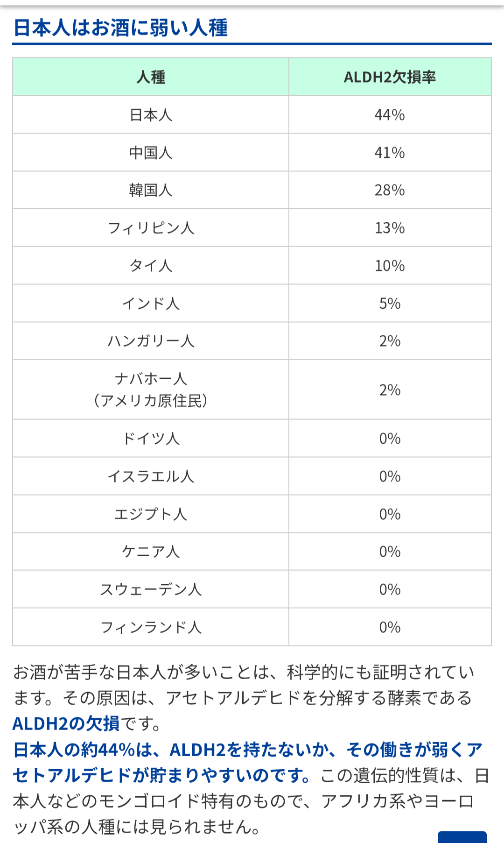Click the ドイツ人 table cell

point(151,439)
